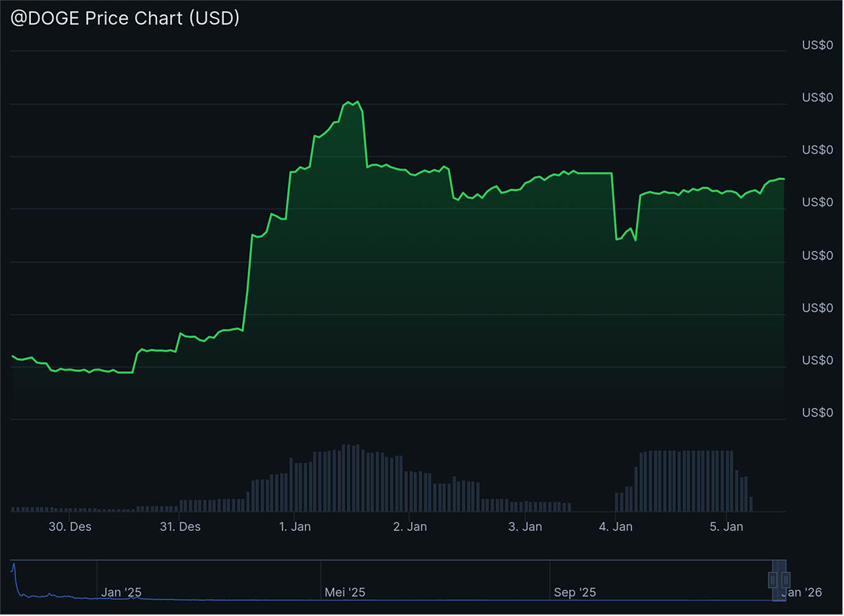Select the "2. Jan" date label
The width and height of the screenshot is (844, 616).
point(411,526)
